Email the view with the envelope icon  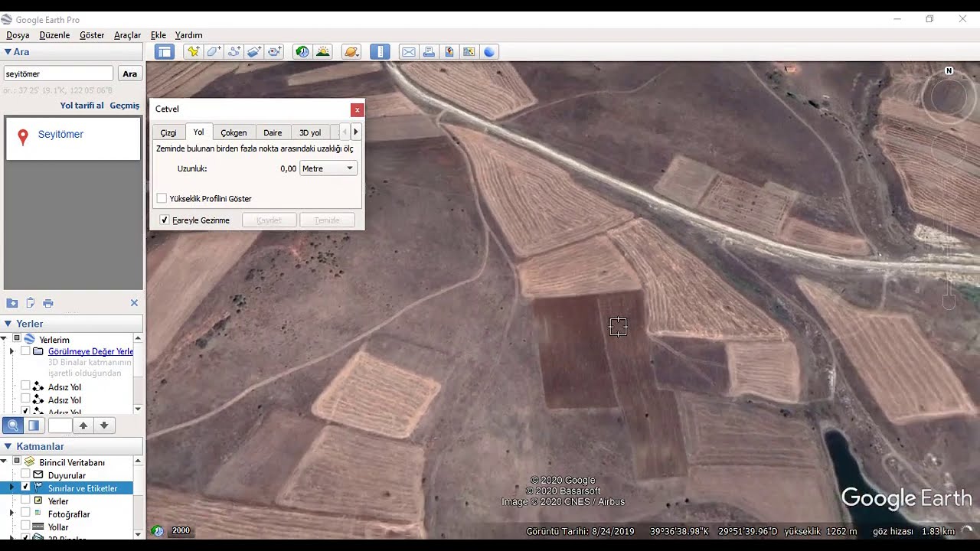[x=409, y=52]
